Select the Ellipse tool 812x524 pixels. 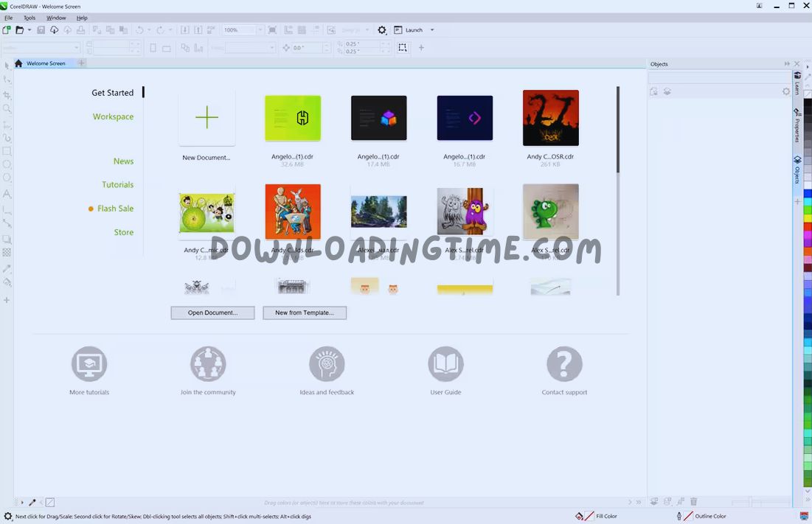point(7,165)
